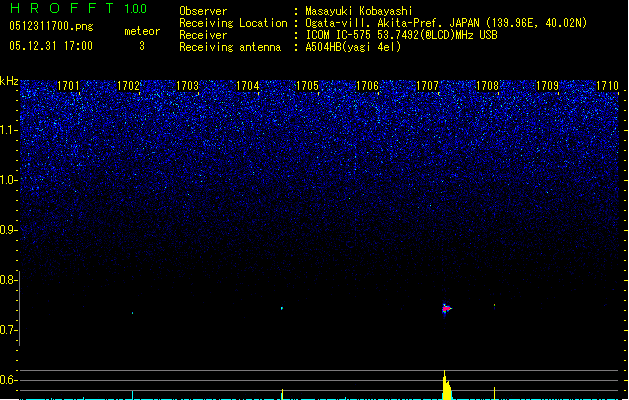Click the yellow intensity spike below 1704
The height and width of the screenshot is (400, 629).
(282, 393)
